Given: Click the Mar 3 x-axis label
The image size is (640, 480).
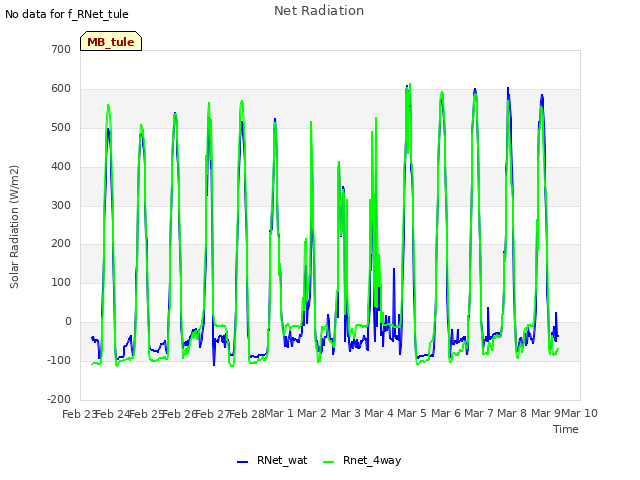Looking at the screenshot, I should pos(346,413).
